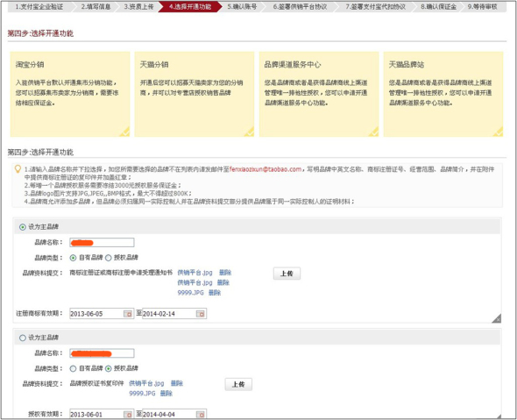Click corner remove icon of first brand panel
This screenshot has height=420, width=517.
pos(497,318)
